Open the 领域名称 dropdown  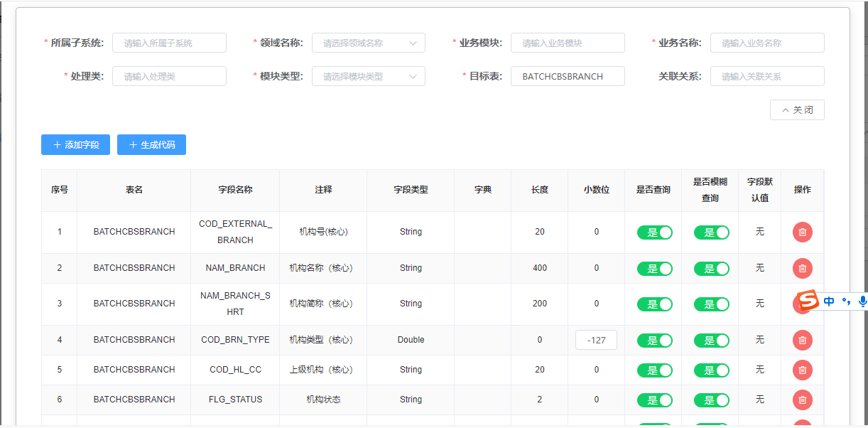click(368, 43)
